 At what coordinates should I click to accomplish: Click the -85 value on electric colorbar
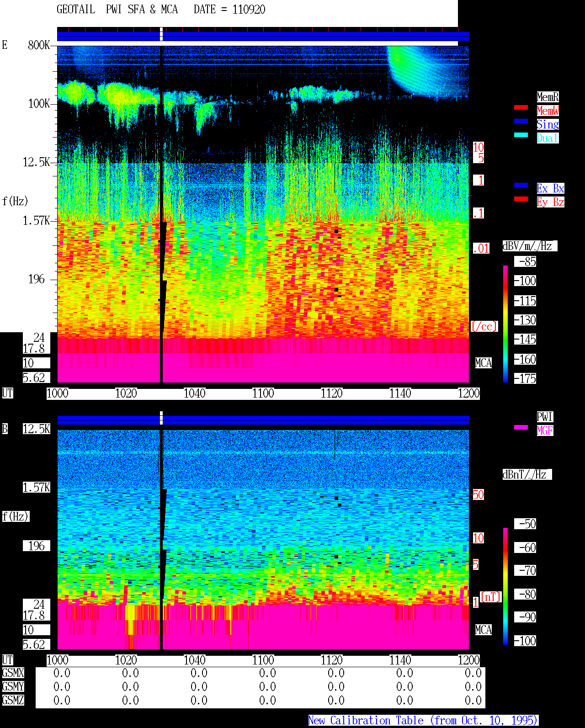tap(526, 261)
